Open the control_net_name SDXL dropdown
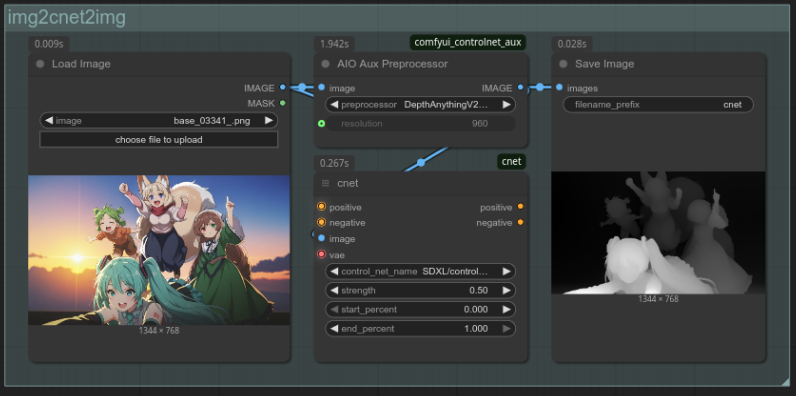 (420, 271)
